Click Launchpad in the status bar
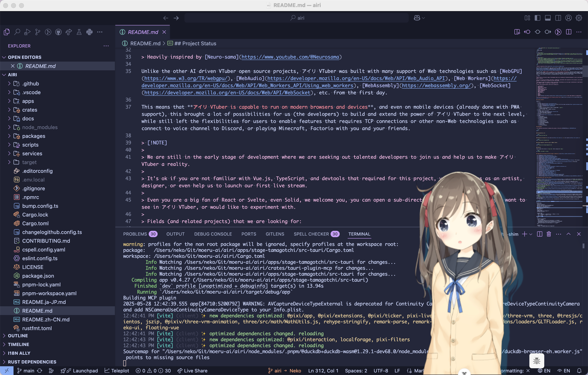 pyautogui.click(x=79, y=371)
